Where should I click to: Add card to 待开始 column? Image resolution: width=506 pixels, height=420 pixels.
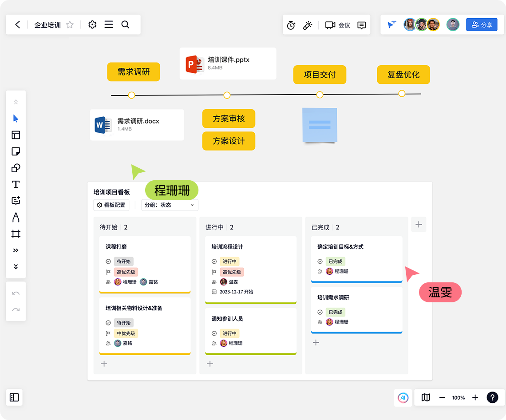104,364
